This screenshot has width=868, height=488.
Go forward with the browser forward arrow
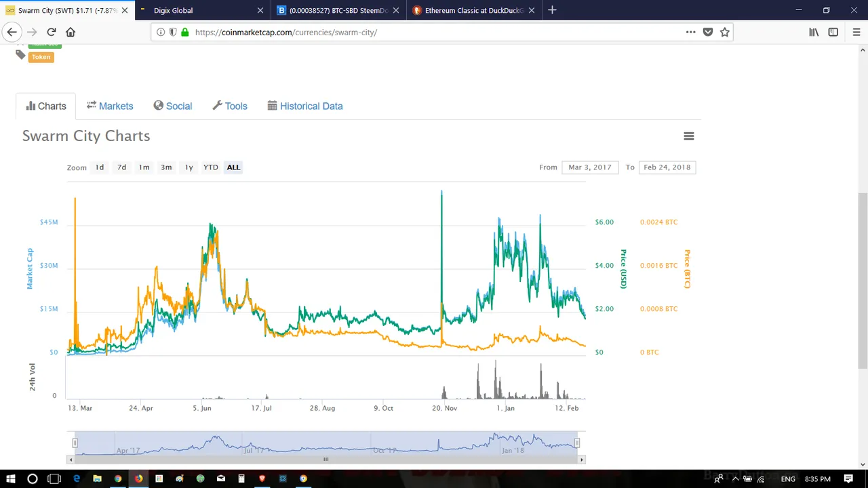click(32, 32)
